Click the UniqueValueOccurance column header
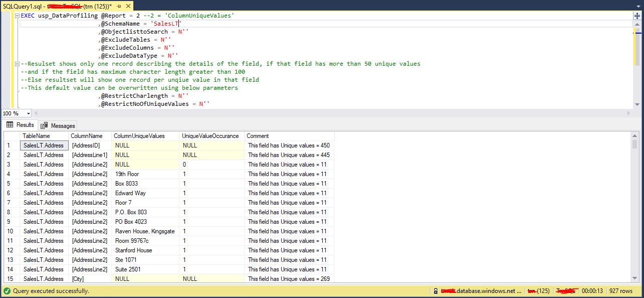Image resolution: width=644 pixels, height=298 pixels. (x=212, y=136)
